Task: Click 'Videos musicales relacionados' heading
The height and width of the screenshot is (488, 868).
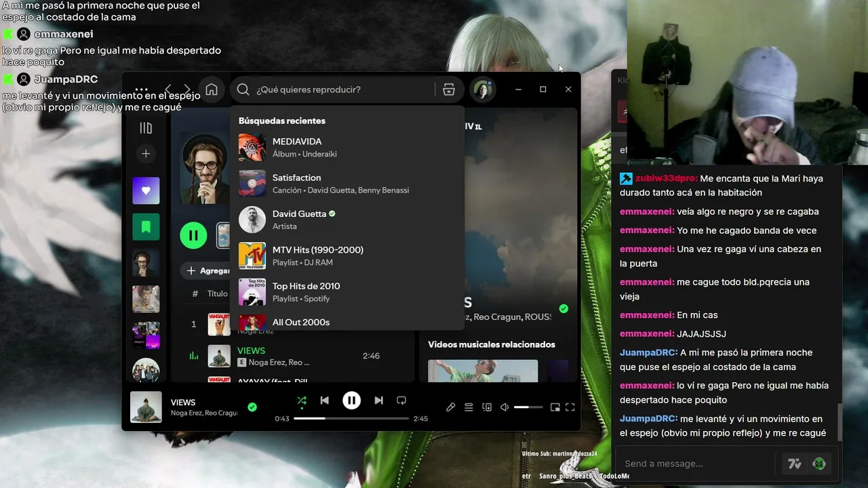Action: 492,344
